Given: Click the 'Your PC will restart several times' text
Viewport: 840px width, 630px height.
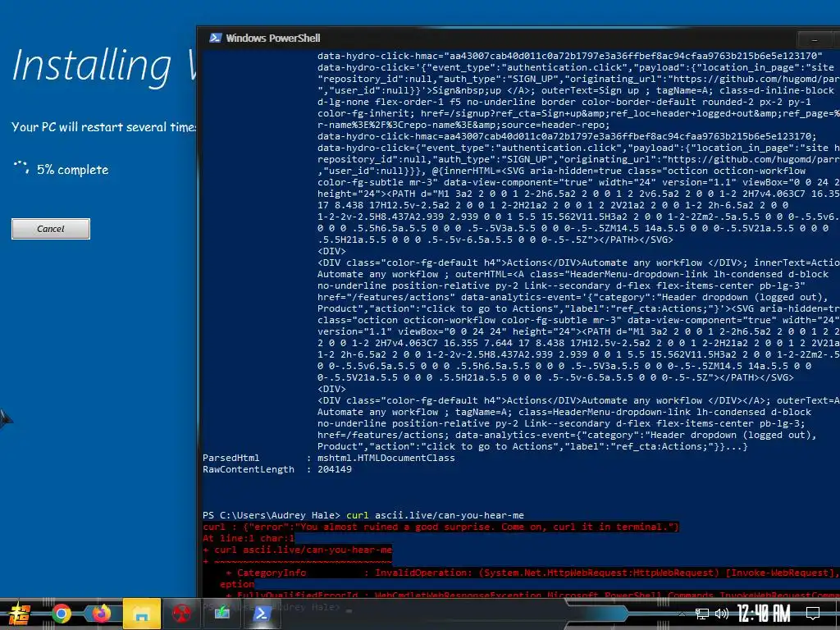Looking at the screenshot, I should point(104,127).
